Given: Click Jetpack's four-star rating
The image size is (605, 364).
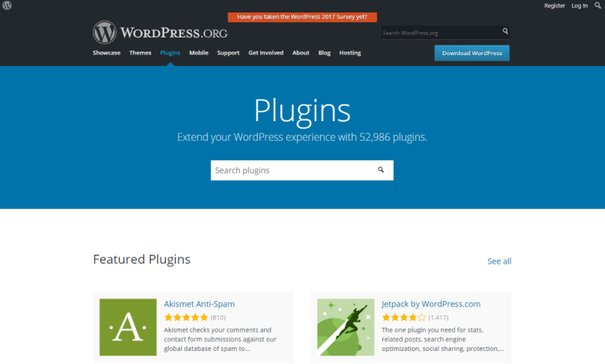Looking at the screenshot, I should pos(404,317).
